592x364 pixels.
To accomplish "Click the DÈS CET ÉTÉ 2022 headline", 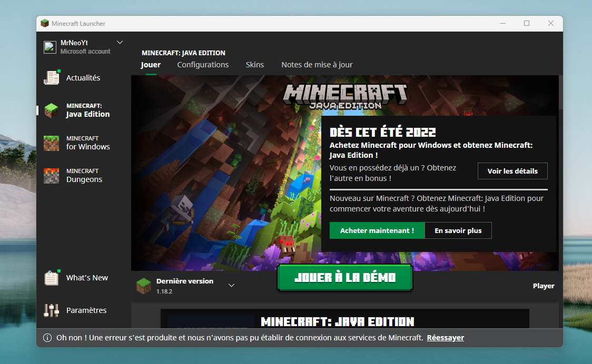I will (x=382, y=133).
